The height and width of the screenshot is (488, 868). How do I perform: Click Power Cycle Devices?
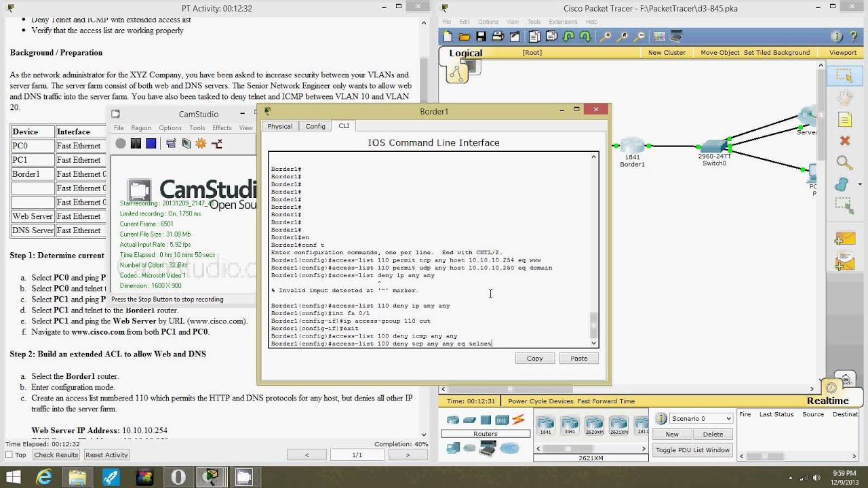540,401
